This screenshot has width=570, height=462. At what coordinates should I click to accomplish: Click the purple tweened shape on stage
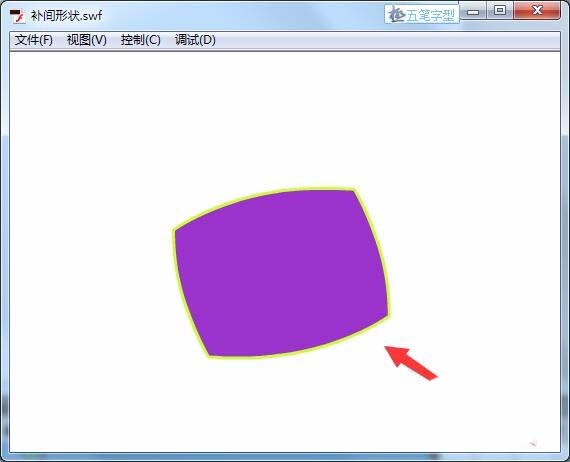pos(281,273)
